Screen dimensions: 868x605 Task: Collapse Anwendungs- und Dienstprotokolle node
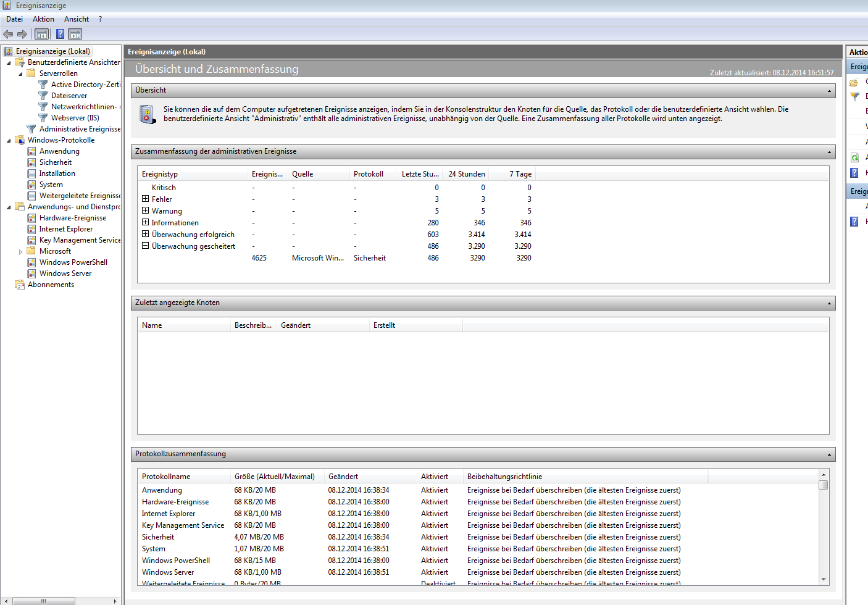(9, 207)
